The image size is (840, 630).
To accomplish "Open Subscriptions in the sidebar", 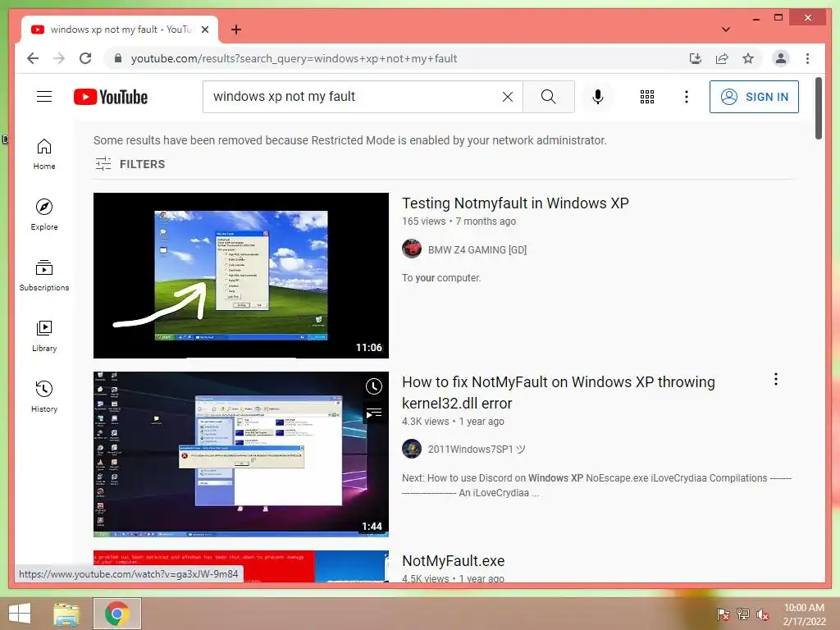I will [44, 276].
